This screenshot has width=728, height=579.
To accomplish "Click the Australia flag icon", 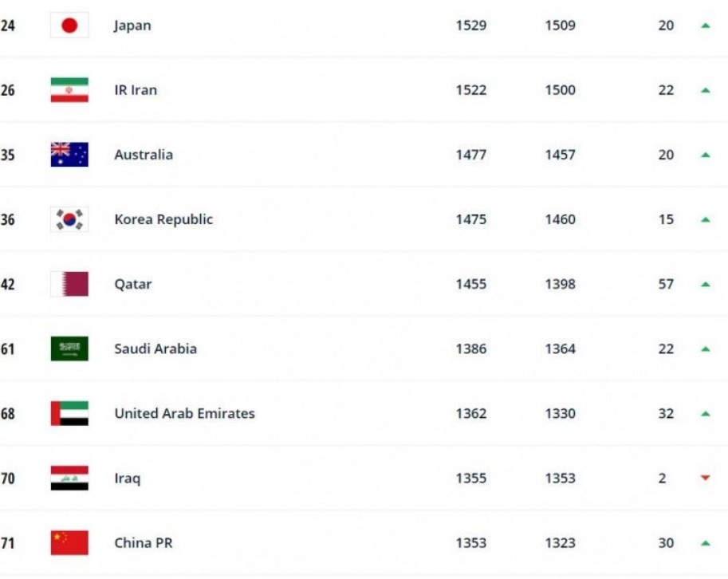I will [x=69, y=155].
